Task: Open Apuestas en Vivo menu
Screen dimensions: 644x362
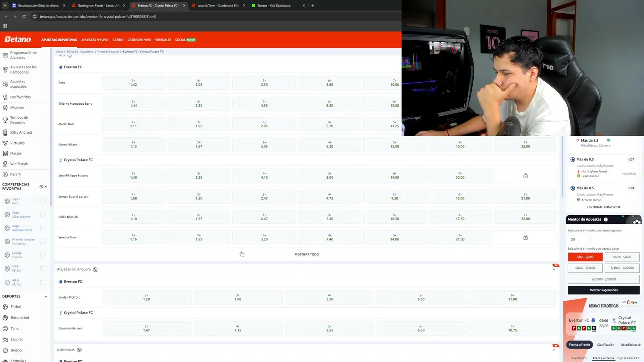Action: (x=95, y=40)
